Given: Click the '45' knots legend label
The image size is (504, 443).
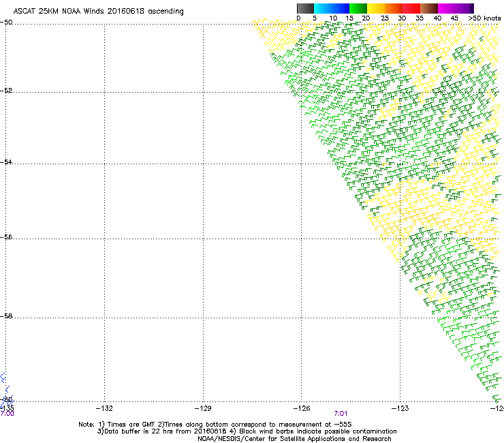Looking at the screenshot, I should click(x=454, y=18).
